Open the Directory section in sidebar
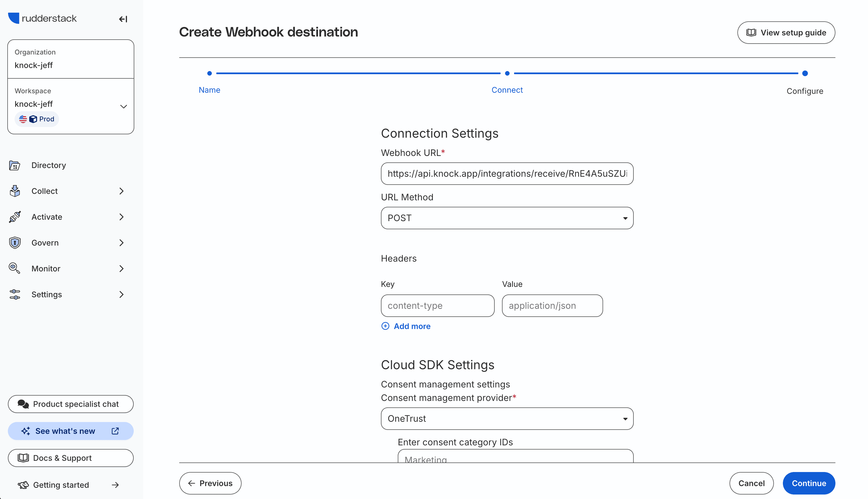Viewport: 868px width, 499px height. (48, 165)
